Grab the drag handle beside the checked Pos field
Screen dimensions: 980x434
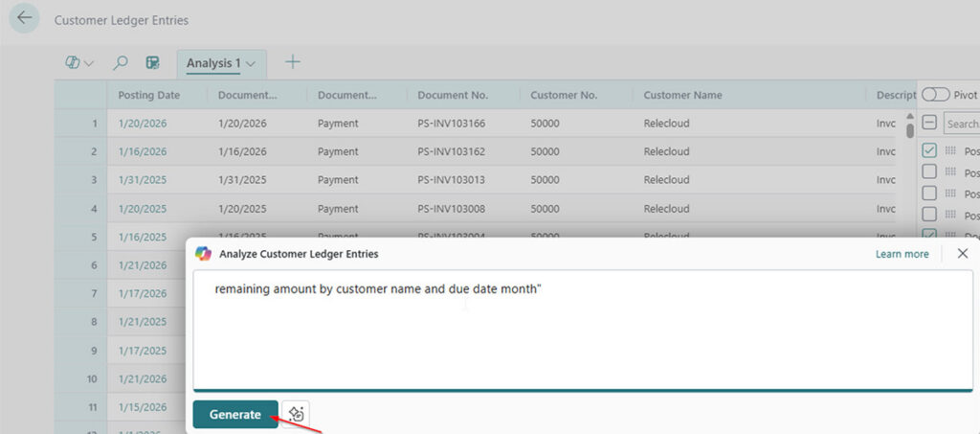pos(950,150)
